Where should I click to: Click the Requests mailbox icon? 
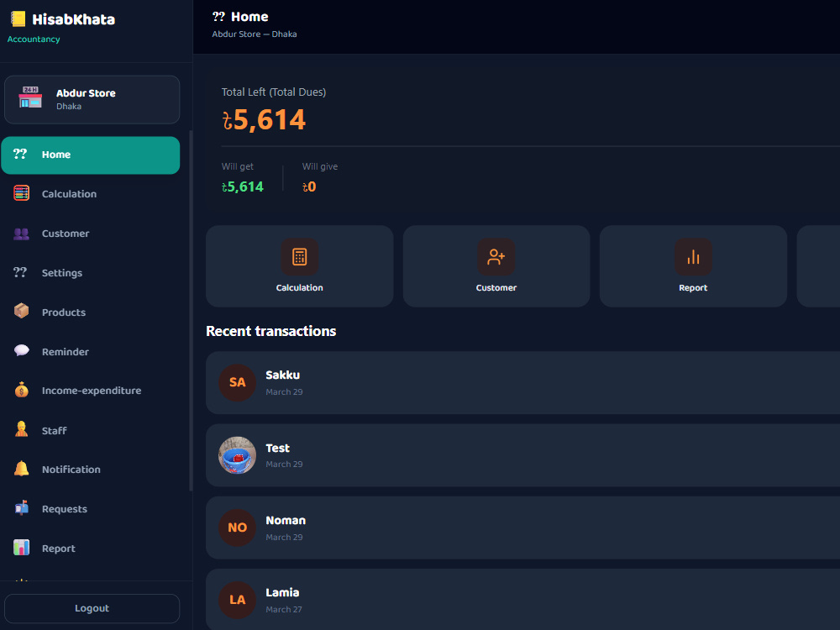[22, 508]
